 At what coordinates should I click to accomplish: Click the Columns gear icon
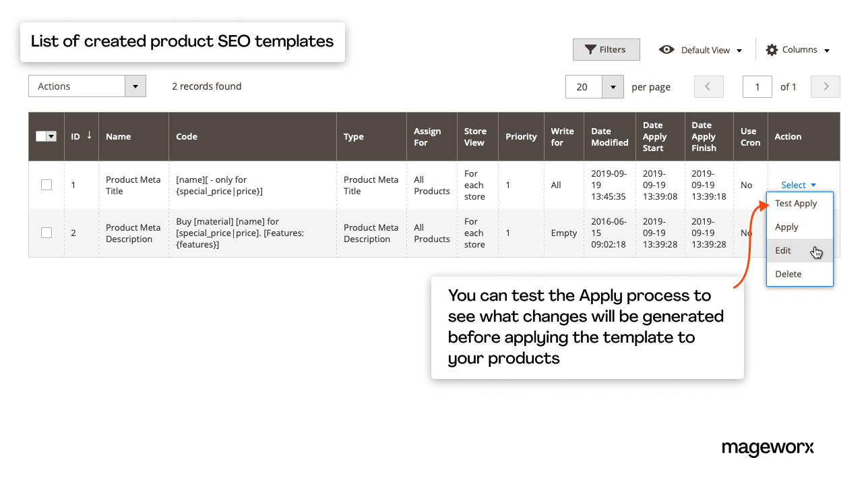pyautogui.click(x=772, y=49)
